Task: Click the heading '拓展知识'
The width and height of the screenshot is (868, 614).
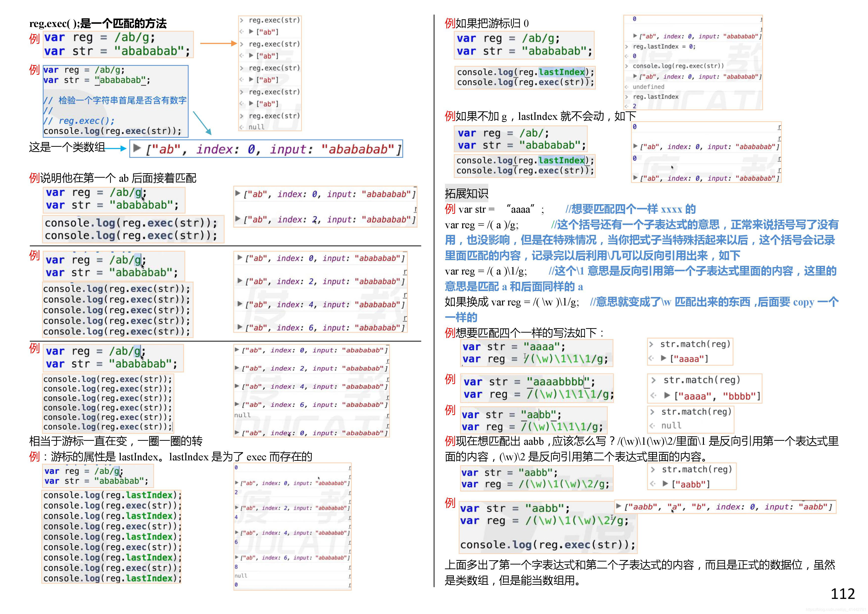Action: (x=466, y=194)
